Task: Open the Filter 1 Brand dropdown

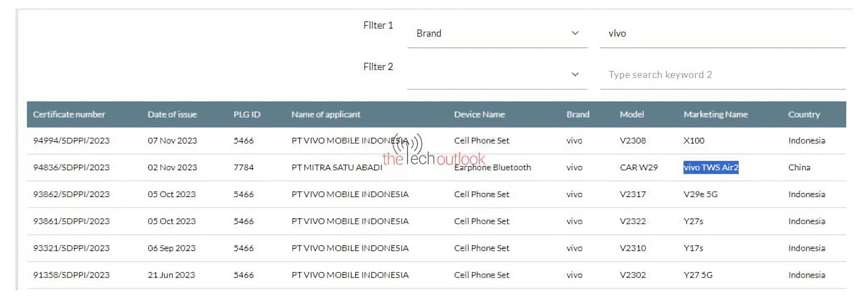Action: click(x=497, y=33)
